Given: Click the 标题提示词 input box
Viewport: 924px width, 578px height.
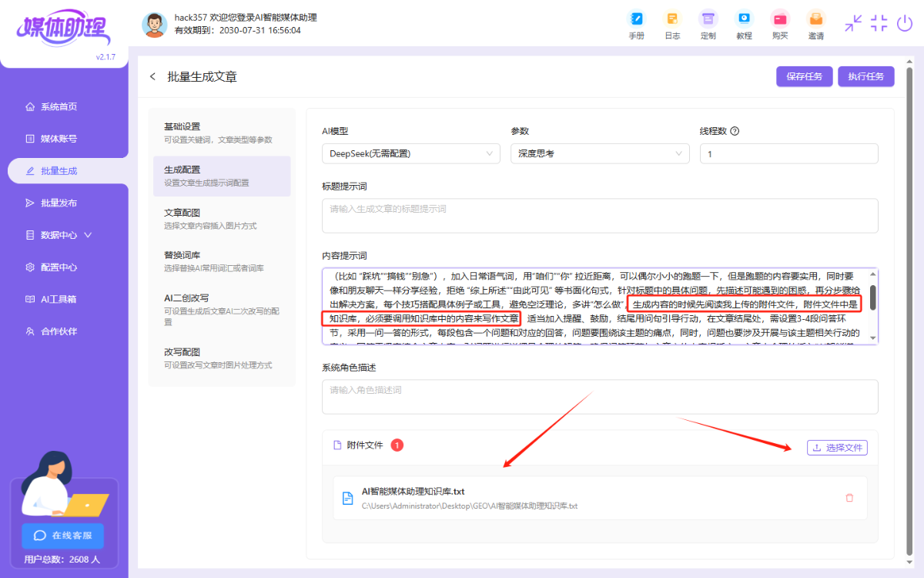Looking at the screenshot, I should [x=600, y=216].
